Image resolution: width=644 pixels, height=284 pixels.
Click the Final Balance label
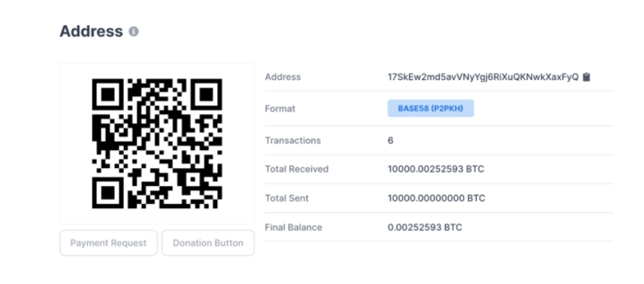(294, 227)
